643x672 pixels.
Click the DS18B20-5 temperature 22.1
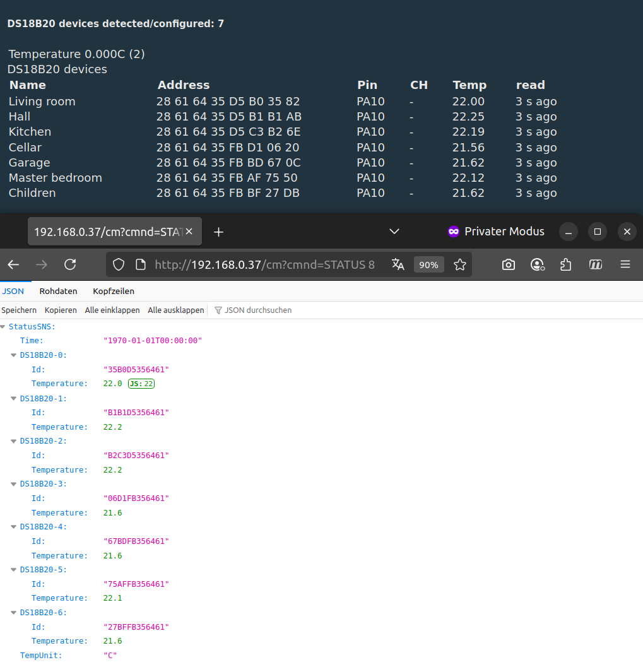coord(113,598)
